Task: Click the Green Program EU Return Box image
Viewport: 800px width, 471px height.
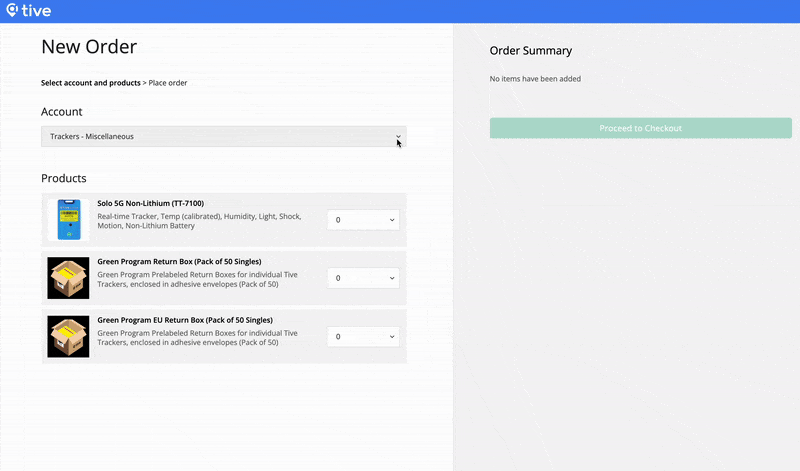Action: coord(68,336)
